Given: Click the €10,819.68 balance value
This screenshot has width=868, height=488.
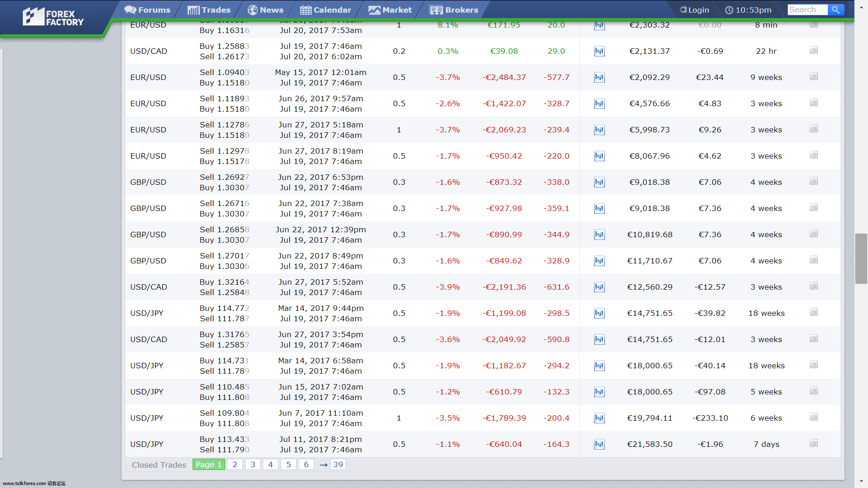Looking at the screenshot, I should click(650, 235).
